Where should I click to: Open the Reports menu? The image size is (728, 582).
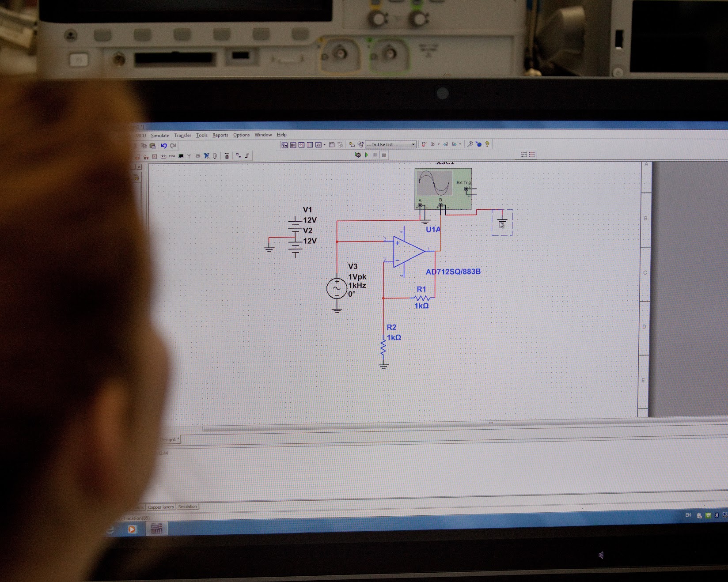point(220,135)
